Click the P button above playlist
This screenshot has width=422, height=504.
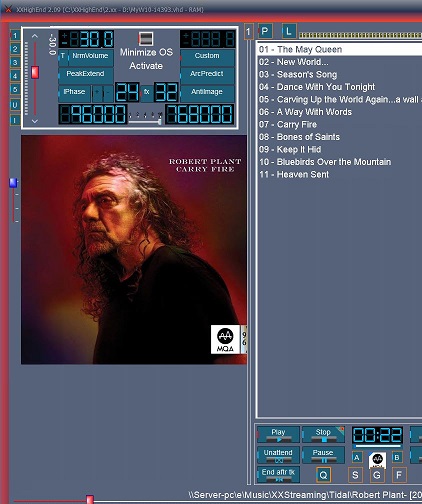point(265,31)
